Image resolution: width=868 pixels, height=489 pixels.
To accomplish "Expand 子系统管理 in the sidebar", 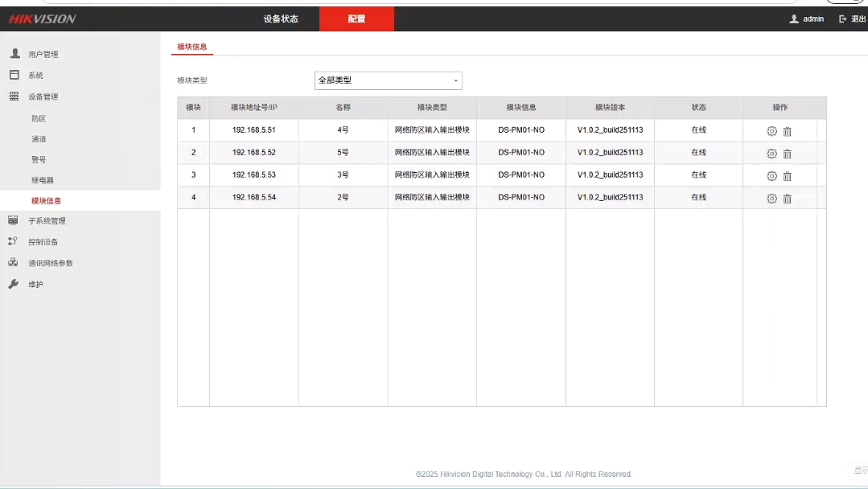I will pyautogui.click(x=47, y=221).
